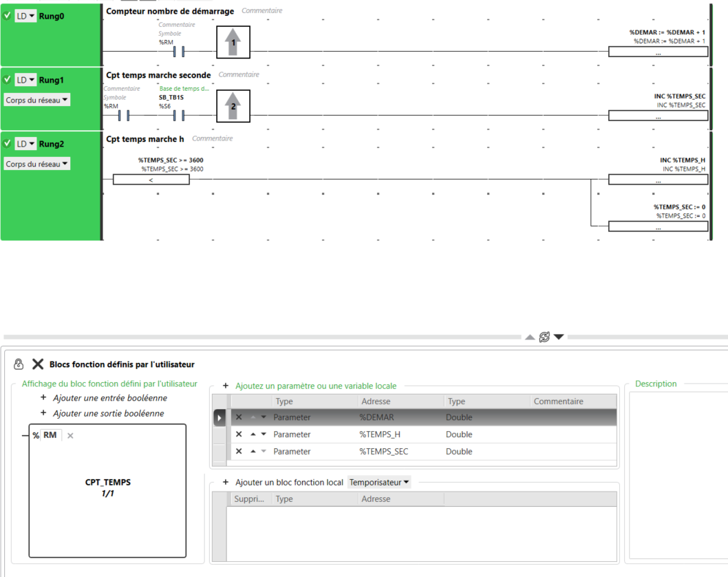Viewport: 728px width, 577px height.
Task: Delete the %TEMPS_H parameter row
Action: [239, 434]
